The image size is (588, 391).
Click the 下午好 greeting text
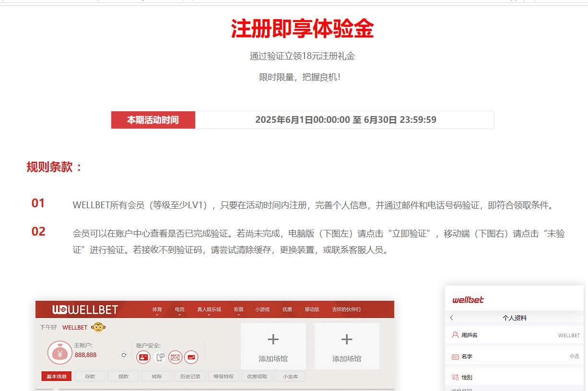point(48,327)
